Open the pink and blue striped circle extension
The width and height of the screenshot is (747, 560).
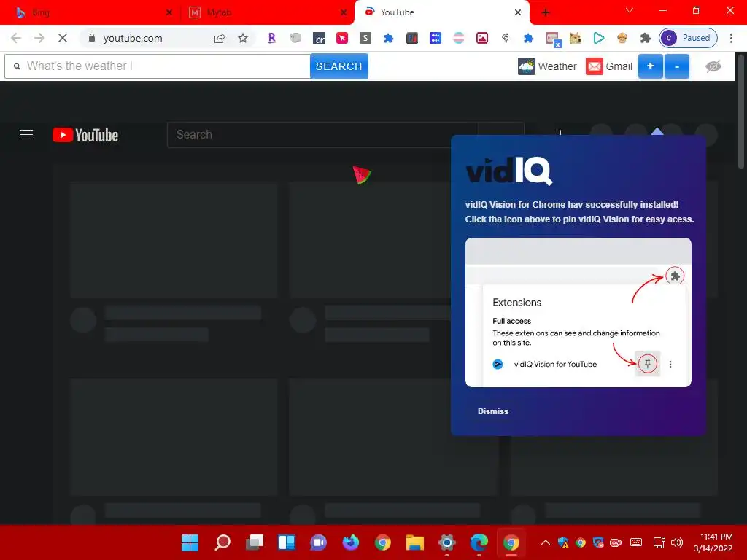[x=459, y=38]
